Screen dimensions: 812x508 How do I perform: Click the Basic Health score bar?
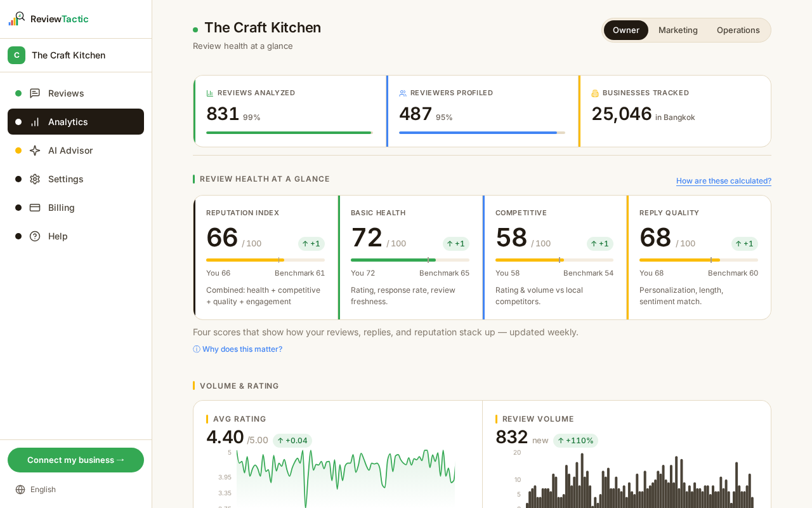410,260
